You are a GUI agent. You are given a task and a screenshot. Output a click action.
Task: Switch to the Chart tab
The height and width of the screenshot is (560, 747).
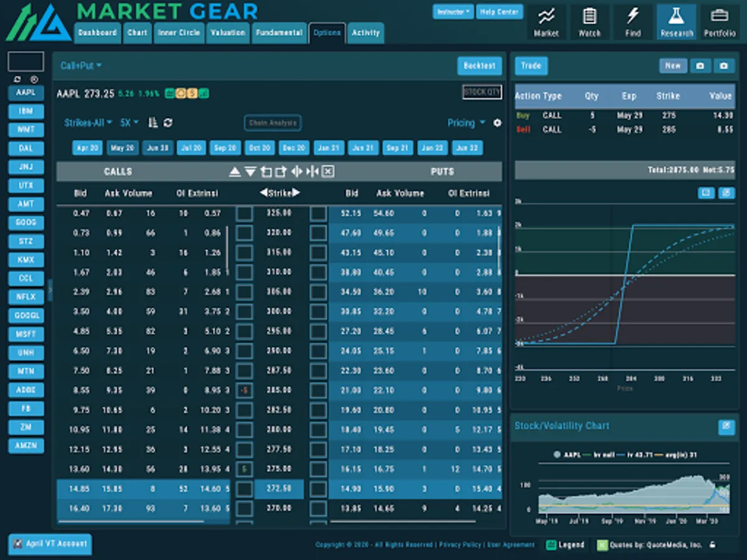pos(138,33)
